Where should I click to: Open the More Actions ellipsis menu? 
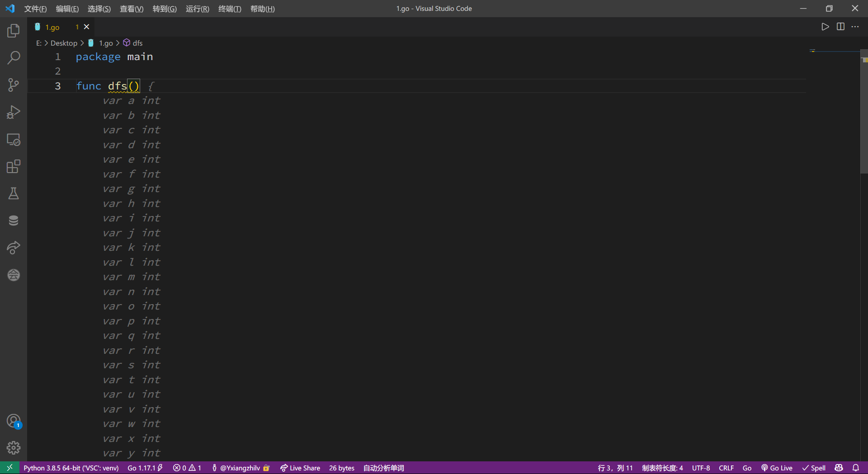pyautogui.click(x=855, y=27)
